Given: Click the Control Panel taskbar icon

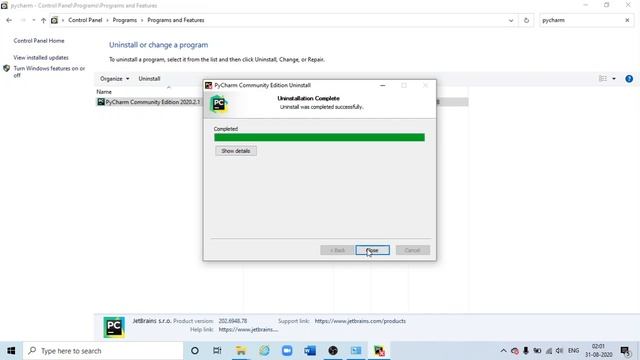Looking at the screenshot, I should tap(356, 351).
